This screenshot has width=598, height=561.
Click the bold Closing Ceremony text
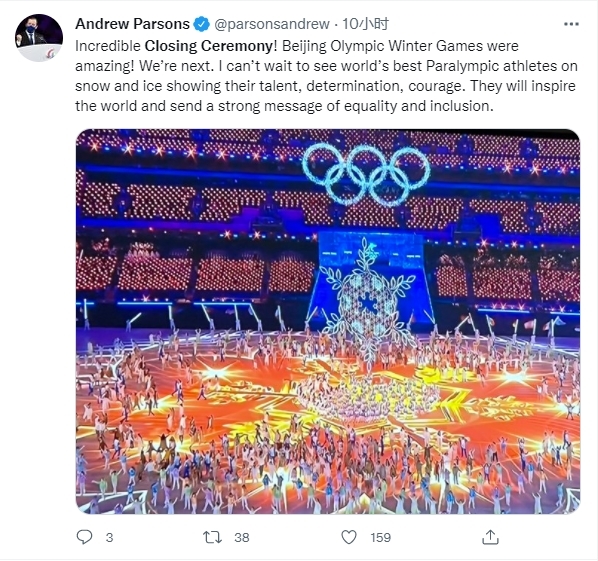209,46
